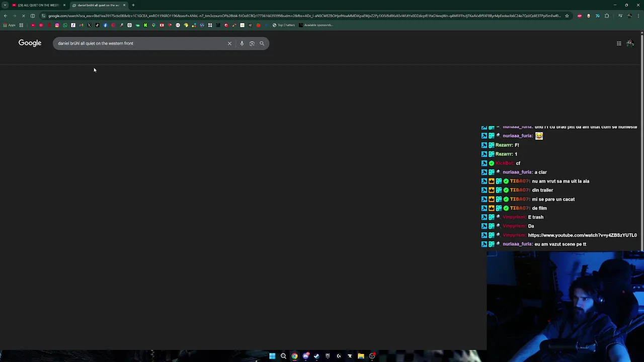
Task: Select the daniel brühl all quiet tab
Action: point(98,5)
